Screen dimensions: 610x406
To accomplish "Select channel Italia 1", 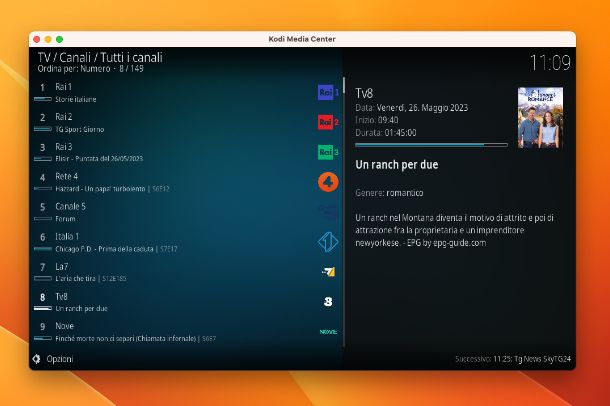I will pyautogui.click(x=67, y=236).
